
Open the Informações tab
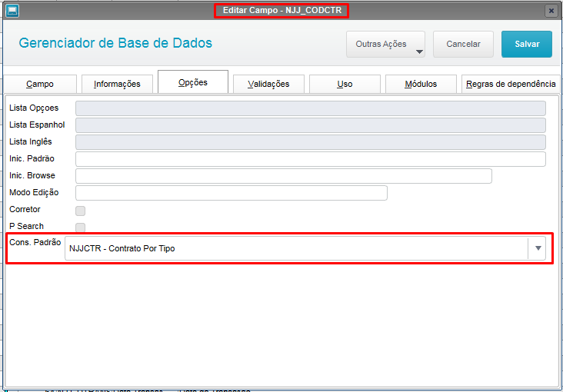[x=117, y=84]
